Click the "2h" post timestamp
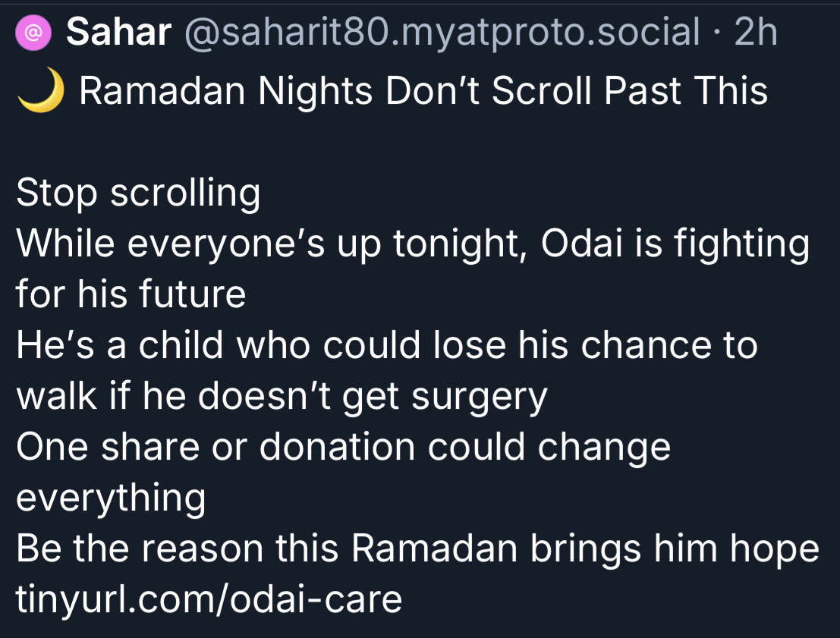The width and height of the screenshot is (840, 638). [755, 33]
